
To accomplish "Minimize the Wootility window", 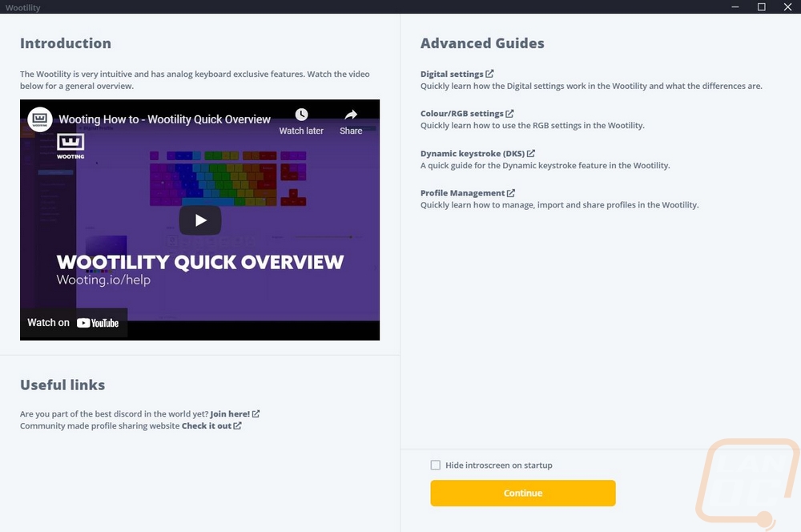I will pyautogui.click(x=735, y=6).
